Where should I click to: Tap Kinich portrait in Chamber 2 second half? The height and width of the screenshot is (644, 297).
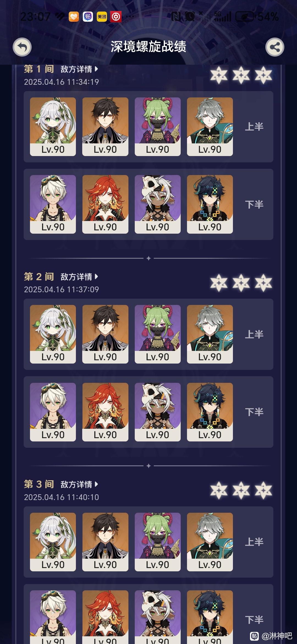(210, 412)
